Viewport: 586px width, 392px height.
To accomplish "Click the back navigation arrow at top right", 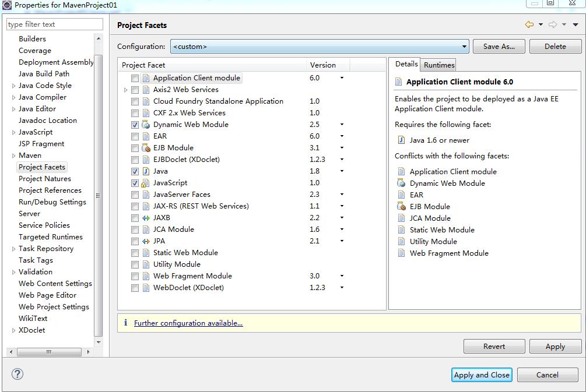I will [x=531, y=24].
